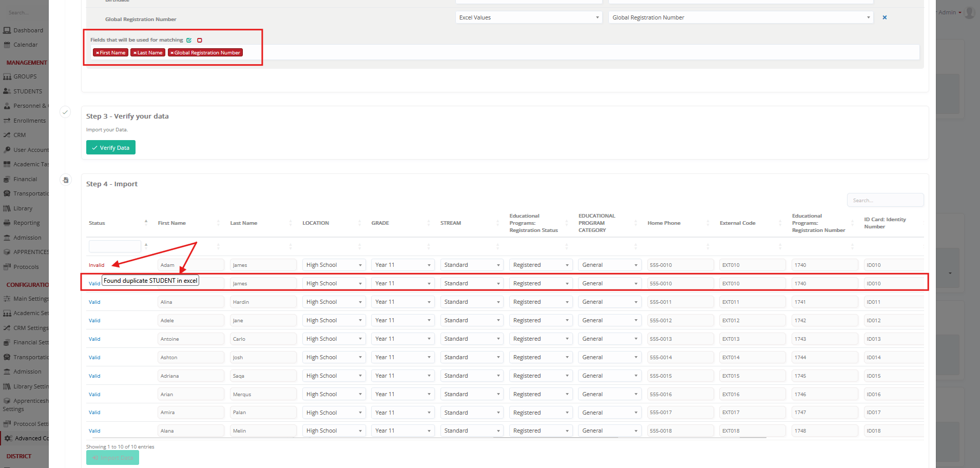The image size is (980, 468).
Task: Delete Global Registration Number mapping row (blue X)
Action: pos(885,17)
